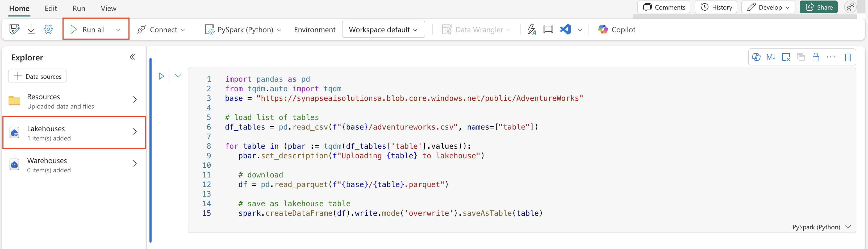This screenshot has height=249, width=868.
Task: Switch to the Edit tab
Action: tap(51, 8)
